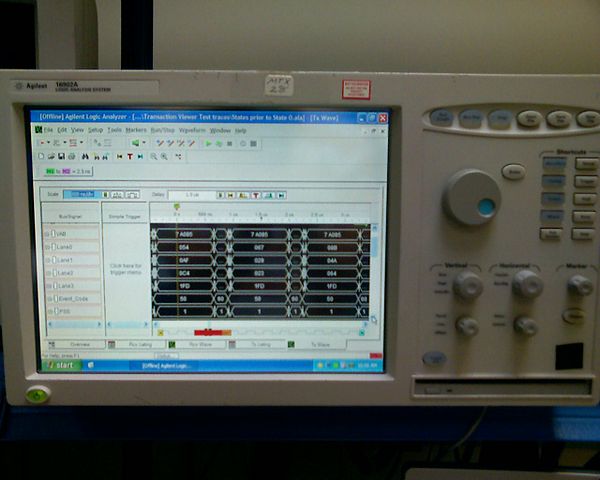Click the Scale value field
The image size is (600, 480).
point(84,194)
